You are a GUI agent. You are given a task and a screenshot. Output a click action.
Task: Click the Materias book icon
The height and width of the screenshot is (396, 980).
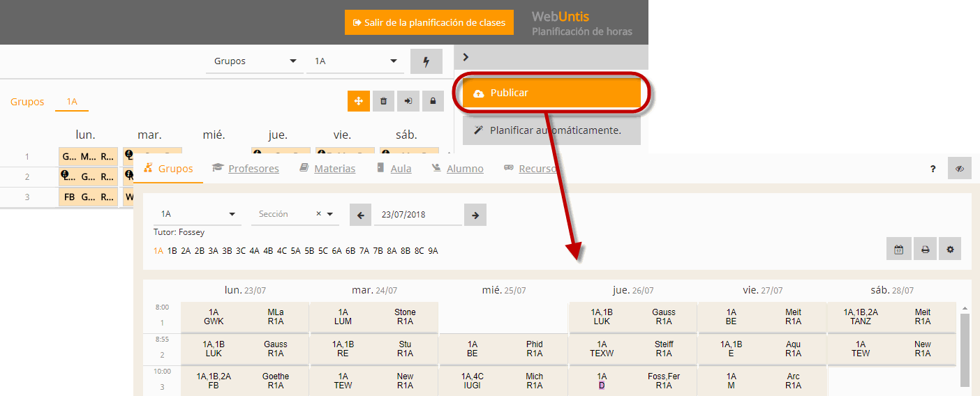(304, 168)
